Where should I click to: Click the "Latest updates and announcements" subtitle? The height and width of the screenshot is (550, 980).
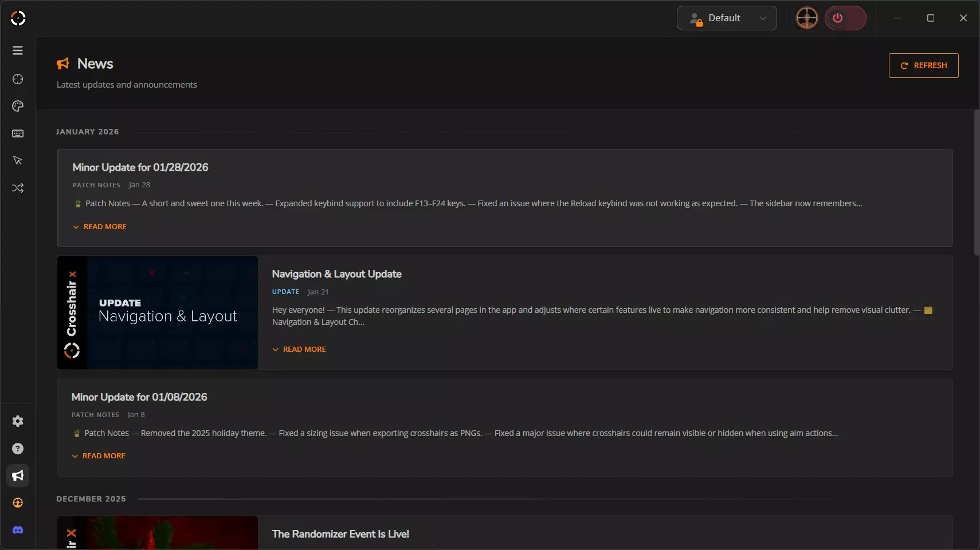[x=127, y=85]
